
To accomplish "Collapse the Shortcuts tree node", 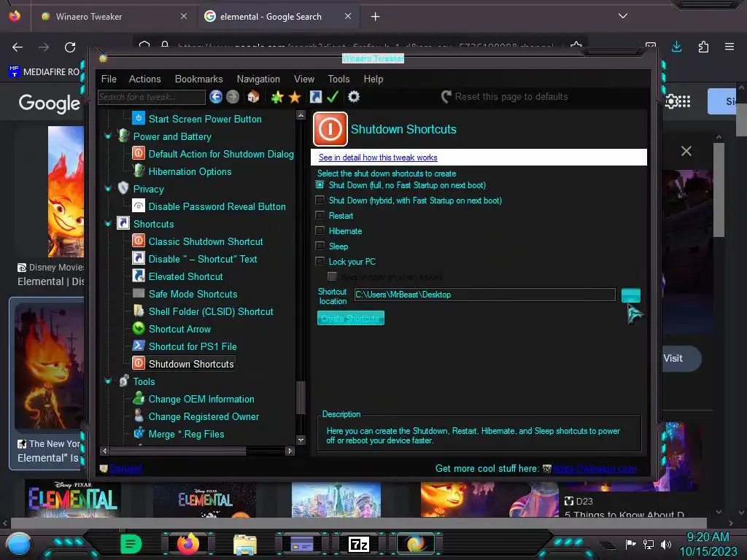I will pyautogui.click(x=108, y=223).
